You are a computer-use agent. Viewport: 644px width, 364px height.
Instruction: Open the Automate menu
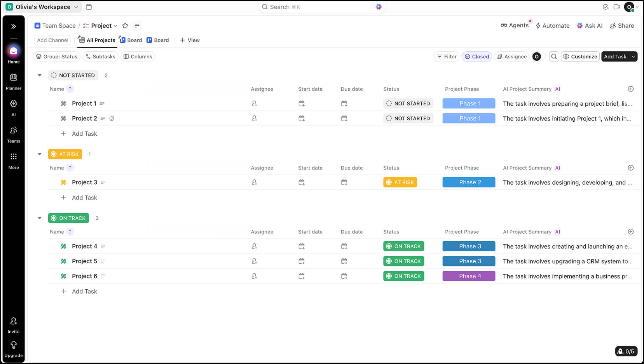[552, 26]
